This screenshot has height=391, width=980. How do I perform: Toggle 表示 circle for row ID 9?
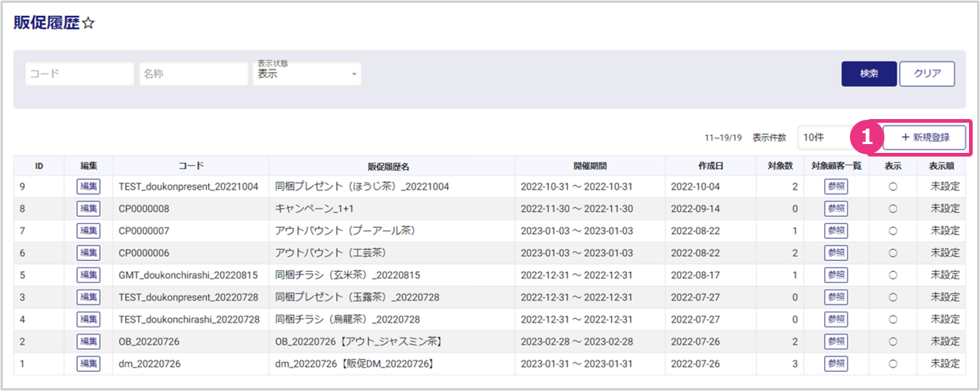[x=893, y=187]
